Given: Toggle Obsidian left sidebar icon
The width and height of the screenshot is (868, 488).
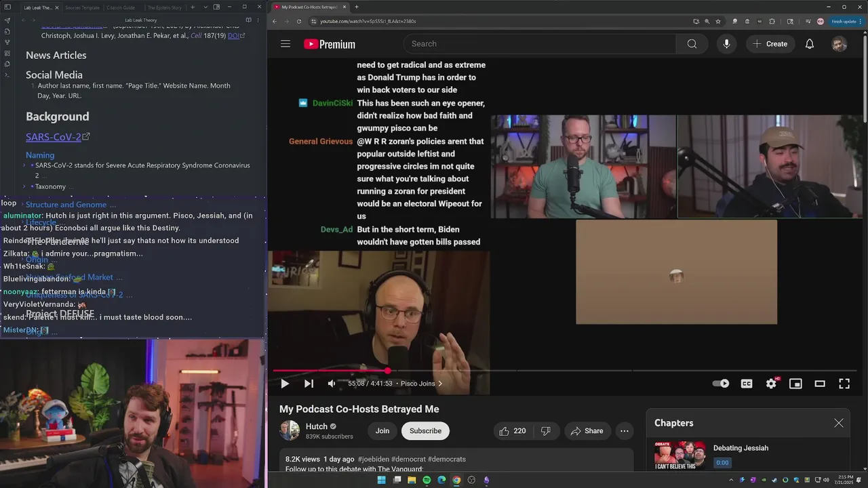Looking at the screenshot, I should point(7,7).
